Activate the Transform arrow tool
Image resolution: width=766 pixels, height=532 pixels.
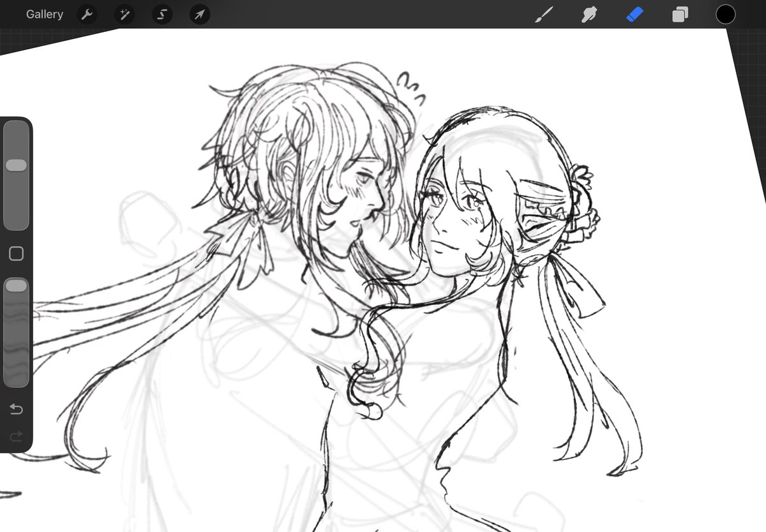(x=200, y=15)
